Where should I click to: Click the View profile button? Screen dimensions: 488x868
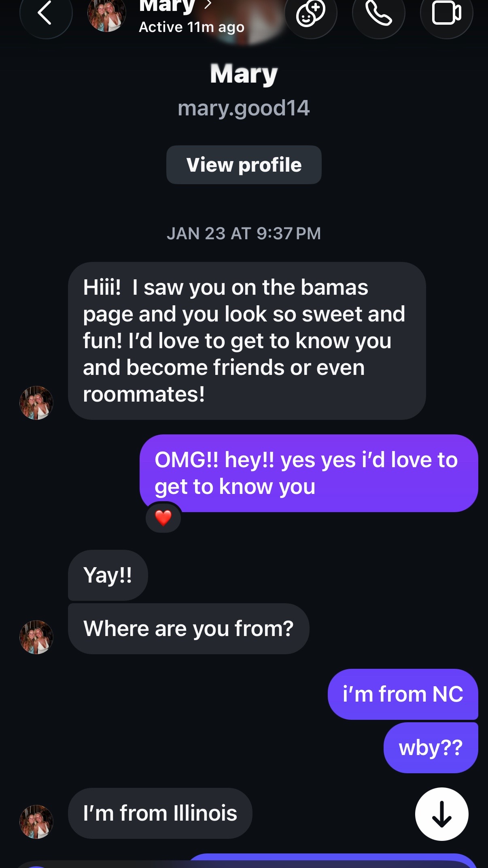(244, 165)
